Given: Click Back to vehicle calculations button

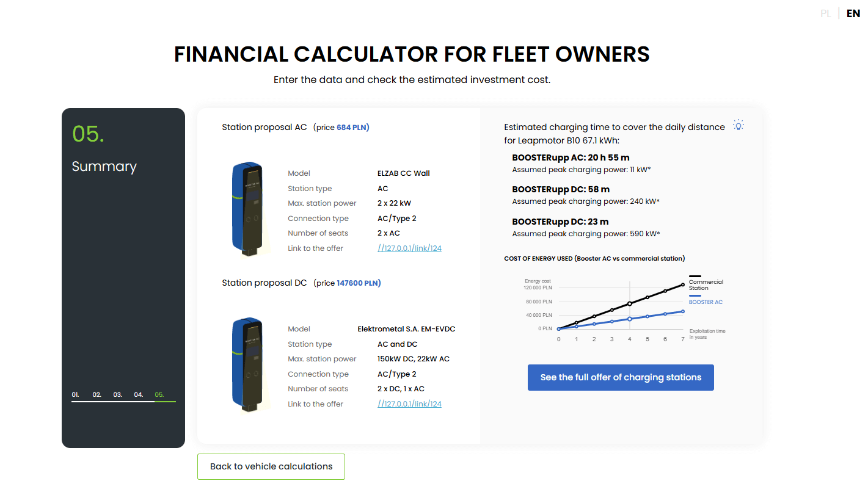Looking at the screenshot, I should (271, 466).
